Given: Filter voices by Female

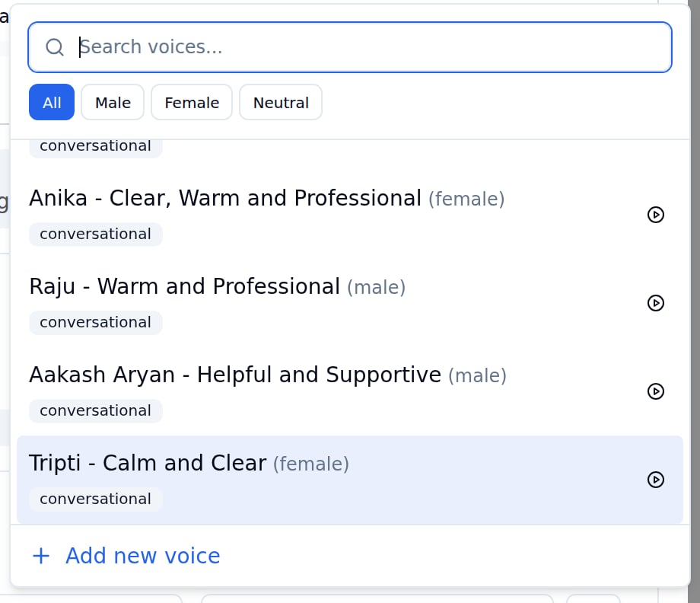Looking at the screenshot, I should click(x=192, y=102).
